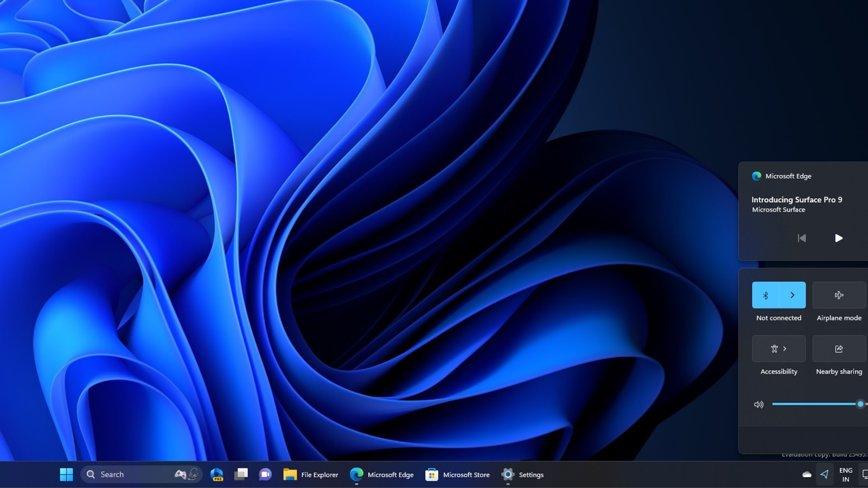Enable Airplane mode

click(x=839, y=295)
